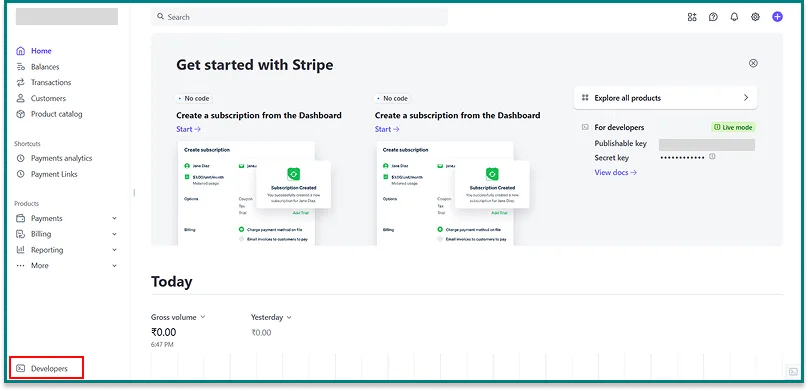The height and width of the screenshot is (391, 808).
Task: Click the search magnifier icon
Action: click(161, 17)
